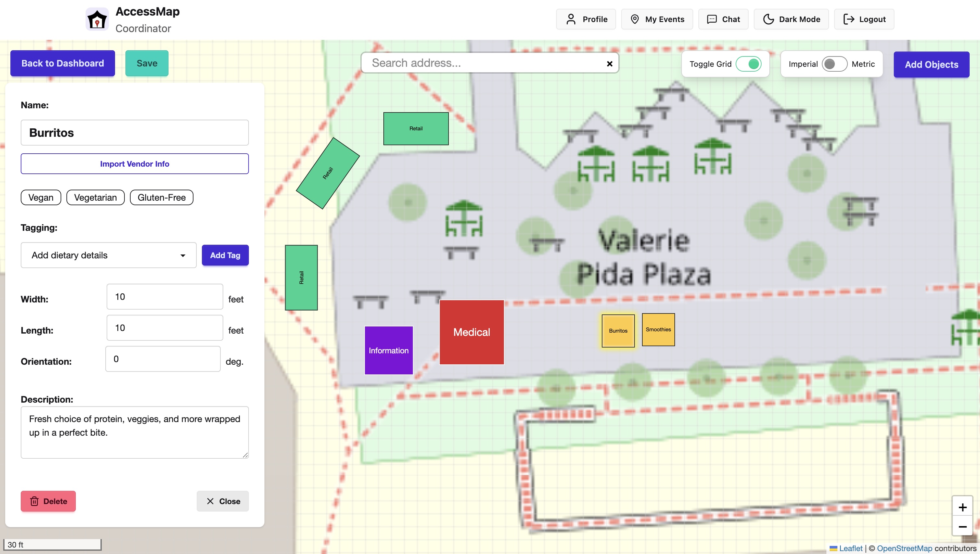Open the Profile page

pyautogui.click(x=586, y=19)
